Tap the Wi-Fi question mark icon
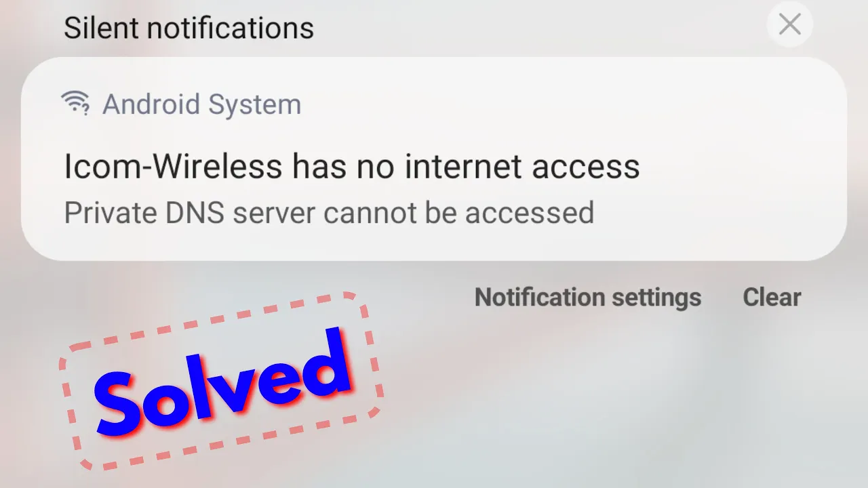Viewport: 868px width, 488px height. point(75,104)
